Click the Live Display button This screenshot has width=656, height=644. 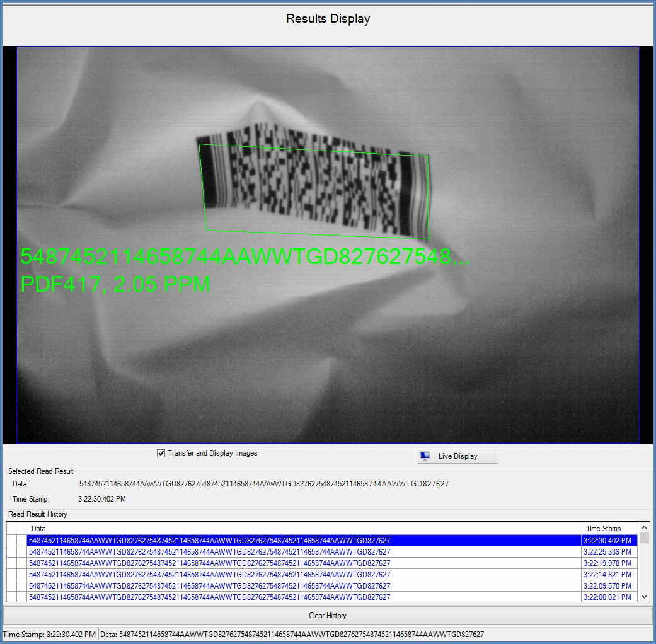click(x=457, y=456)
